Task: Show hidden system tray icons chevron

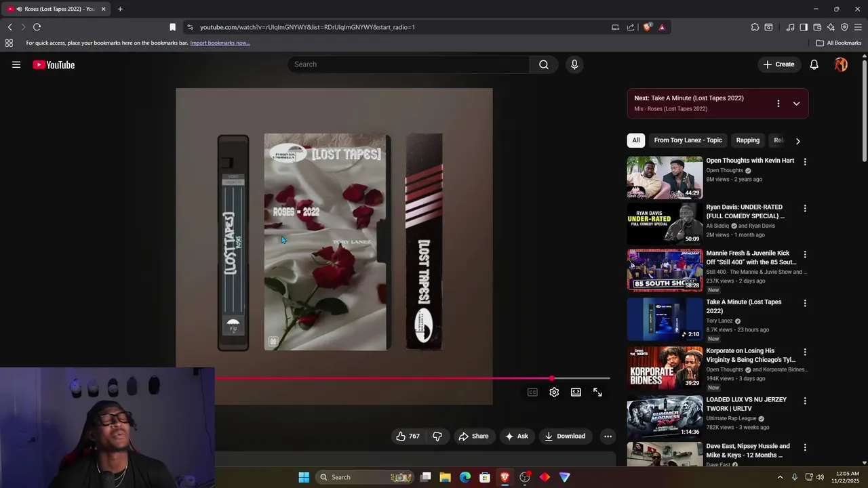Action: point(780,477)
